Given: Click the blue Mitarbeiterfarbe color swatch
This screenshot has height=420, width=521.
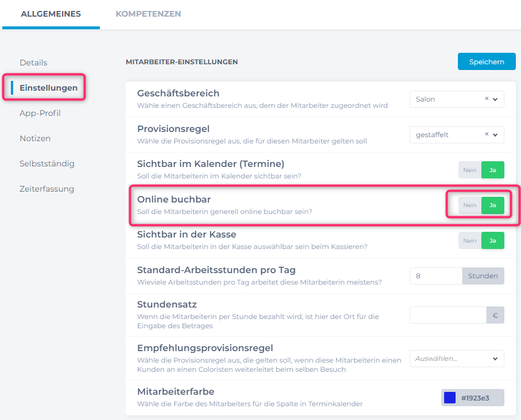Looking at the screenshot, I should click(x=450, y=398).
